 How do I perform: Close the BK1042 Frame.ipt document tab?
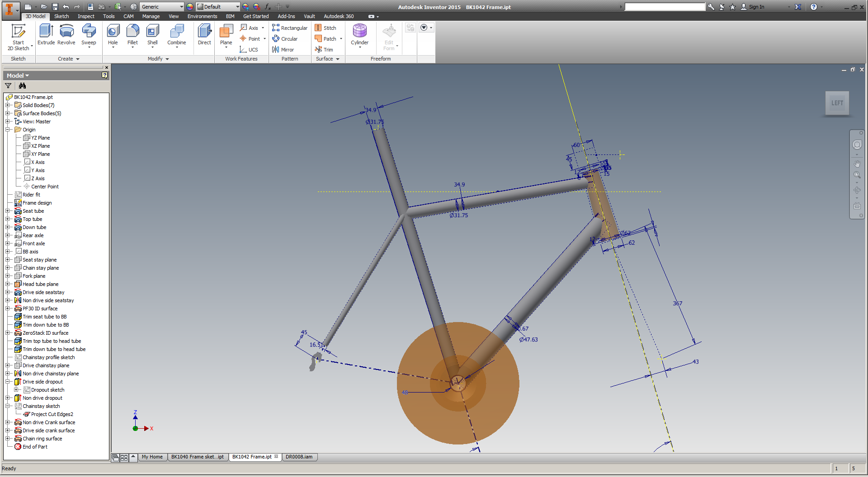click(276, 457)
